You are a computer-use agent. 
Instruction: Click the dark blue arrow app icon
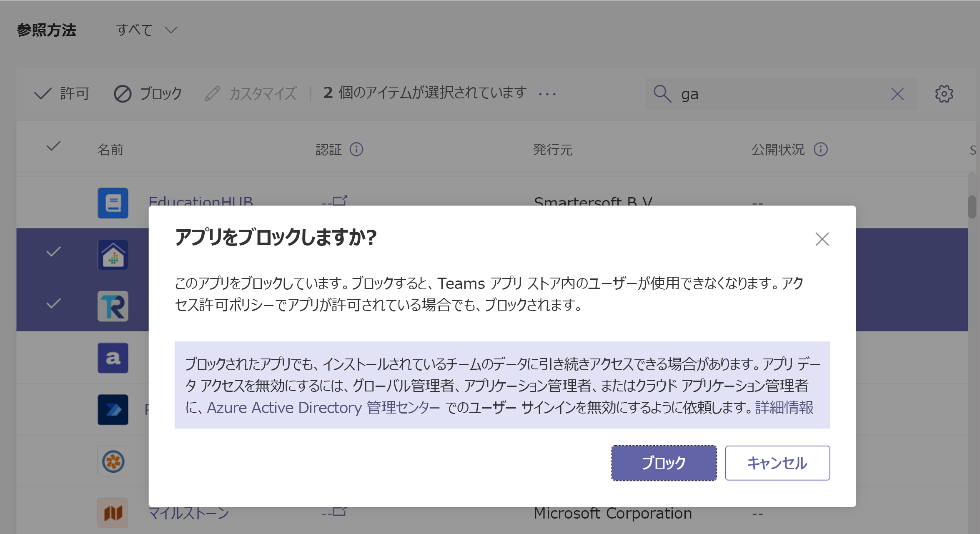point(113,410)
